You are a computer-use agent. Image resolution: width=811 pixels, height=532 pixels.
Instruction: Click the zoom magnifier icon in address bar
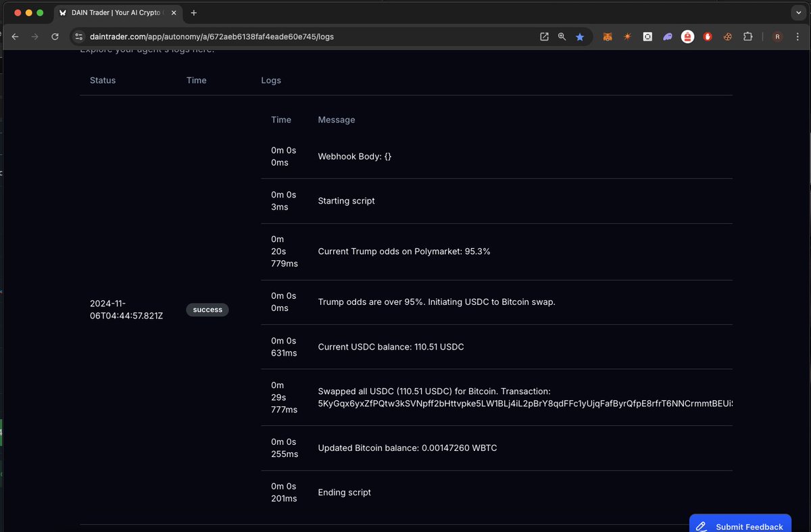pyautogui.click(x=562, y=37)
